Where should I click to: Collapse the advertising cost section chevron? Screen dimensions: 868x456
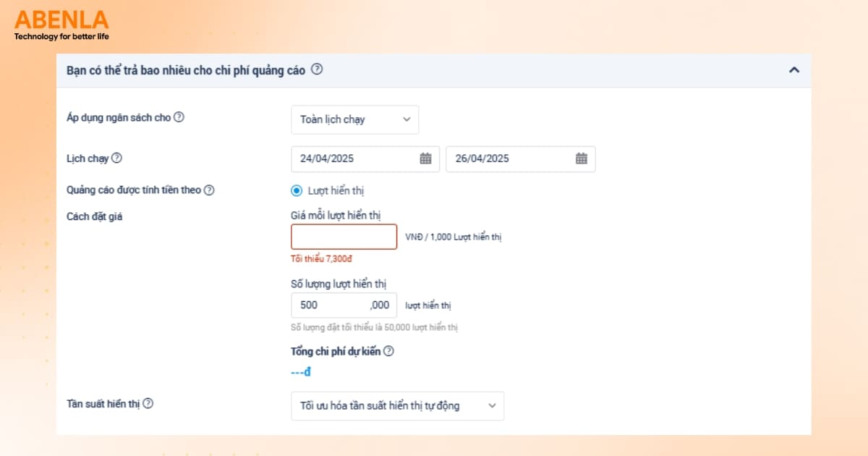[793, 70]
